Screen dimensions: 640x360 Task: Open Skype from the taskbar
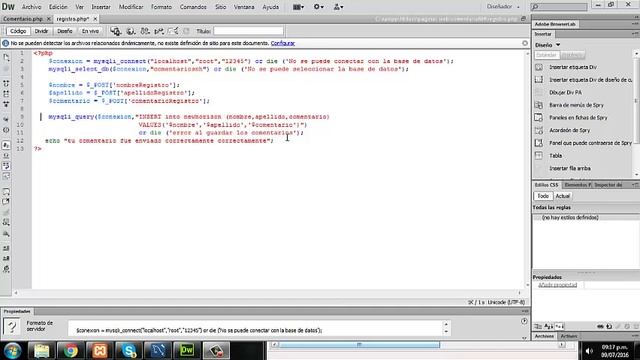click(129, 351)
